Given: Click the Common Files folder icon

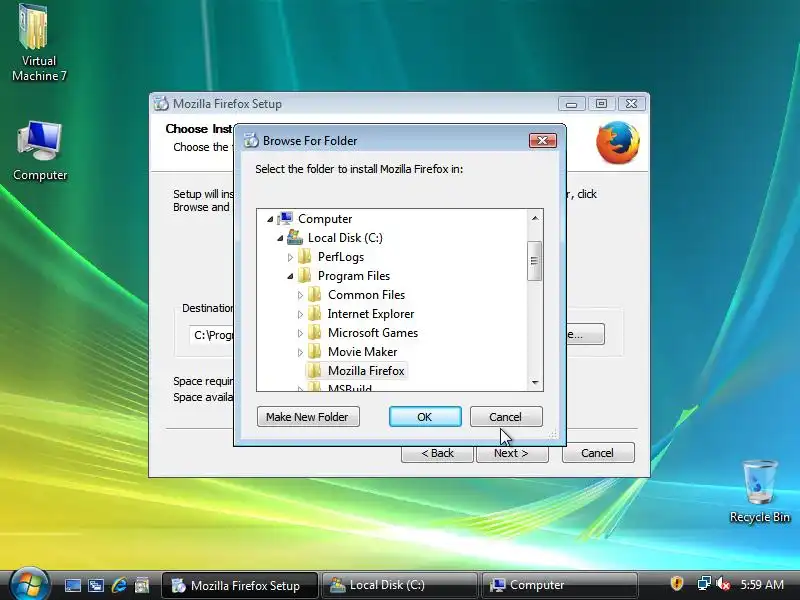Looking at the screenshot, I should pos(315,294).
